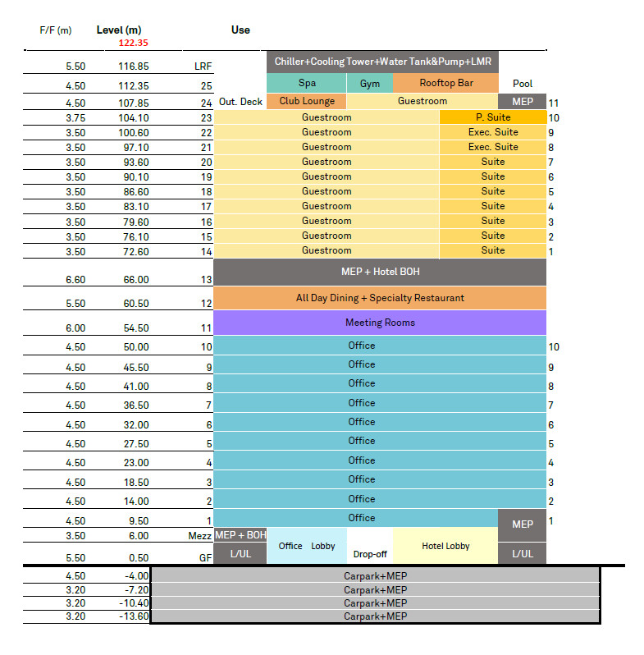
Task: Click the Hotel Lobby cell
Action: coord(445,546)
